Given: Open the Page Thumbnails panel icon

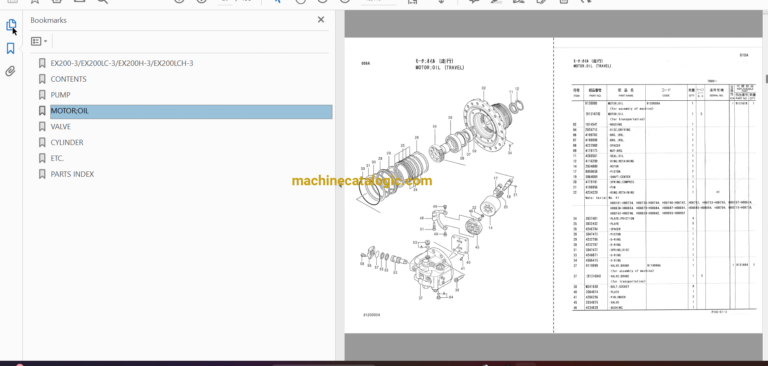Looking at the screenshot, I should click(11, 24).
